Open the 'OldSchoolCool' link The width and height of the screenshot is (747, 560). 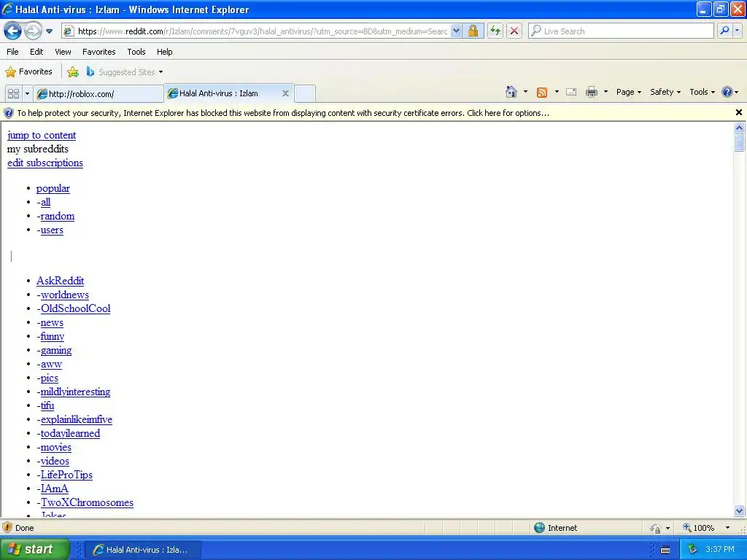(76, 308)
